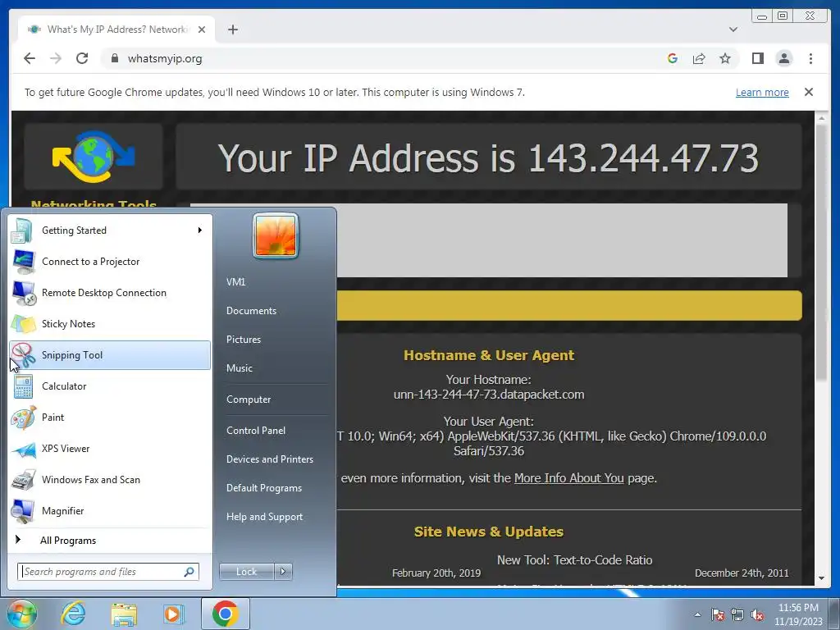
Task: Share this page icon
Action: pos(699,58)
